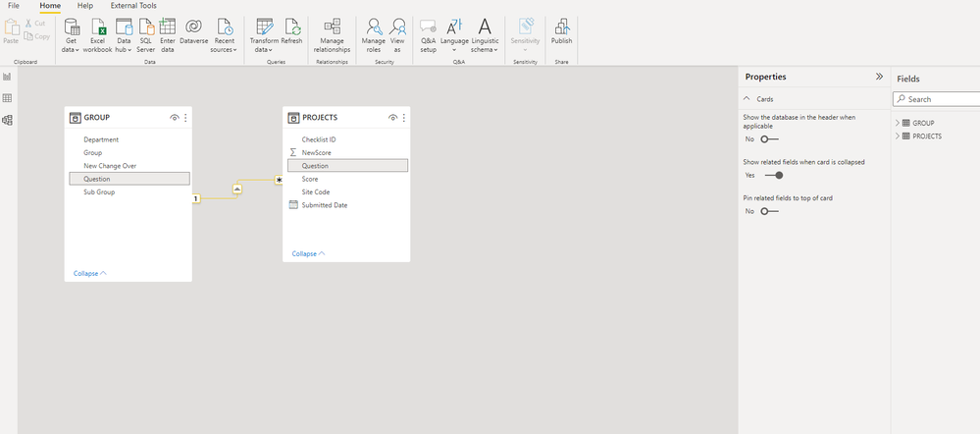Open the Get data dropdown arrow
The image size is (980, 434).
(x=77, y=50)
